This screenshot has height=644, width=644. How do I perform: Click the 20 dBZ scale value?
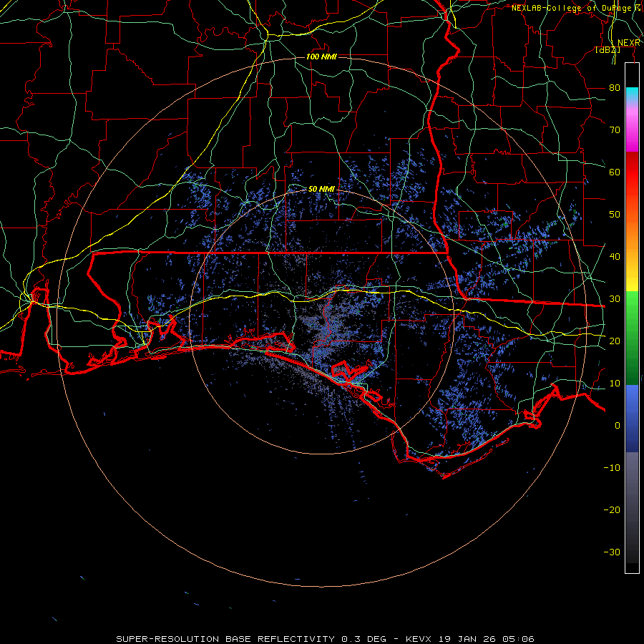615,341
